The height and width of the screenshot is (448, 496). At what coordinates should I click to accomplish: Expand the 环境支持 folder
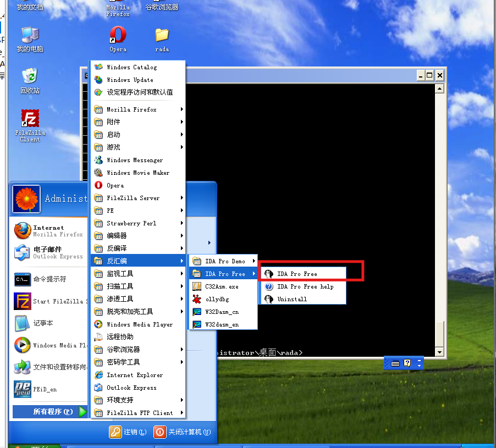click(x=138, y=400)
